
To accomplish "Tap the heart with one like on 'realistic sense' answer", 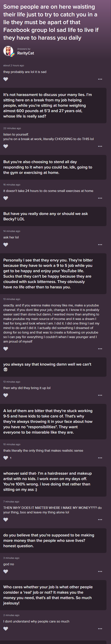I will (6, 458).
